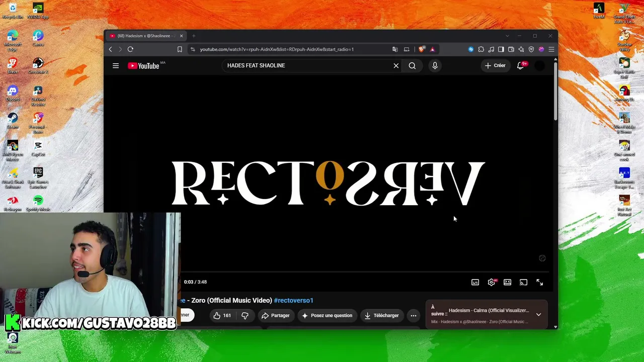Seek along the video progress bar
The width and height of the screenshot is (644, 362).
coord(366,272)
